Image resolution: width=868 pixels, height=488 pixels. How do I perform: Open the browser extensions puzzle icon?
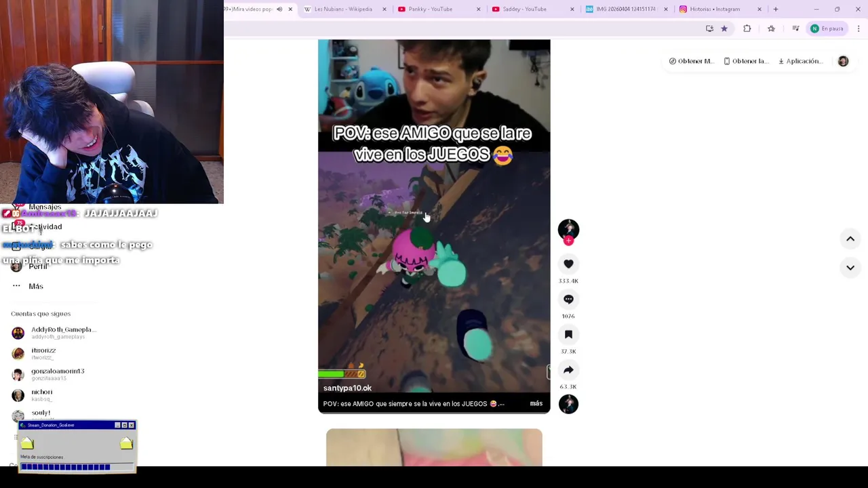(747, 28)
